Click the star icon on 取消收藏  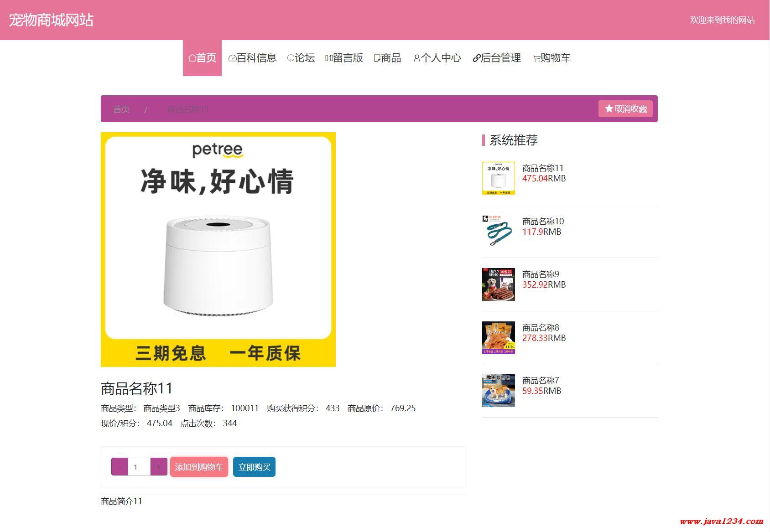coord(609,108)
